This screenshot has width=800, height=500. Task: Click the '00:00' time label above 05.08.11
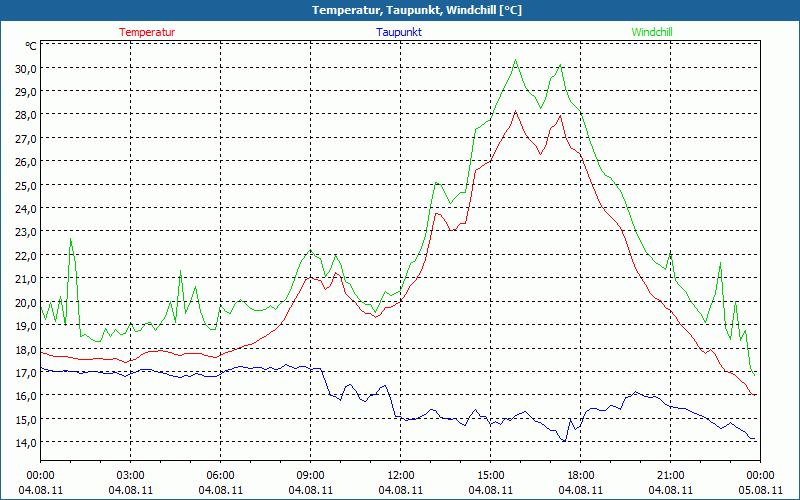click(760, 476)
